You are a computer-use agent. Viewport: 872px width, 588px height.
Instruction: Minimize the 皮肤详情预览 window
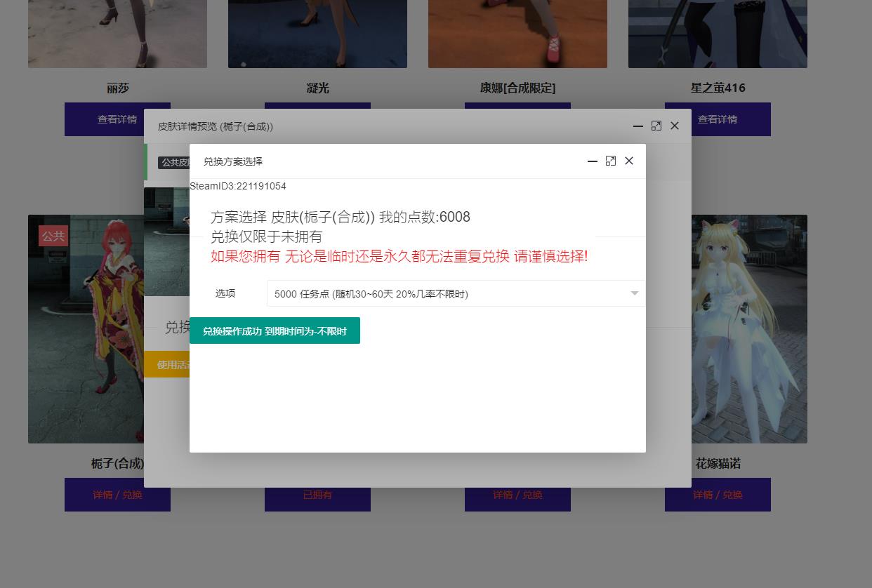[638, 126]
